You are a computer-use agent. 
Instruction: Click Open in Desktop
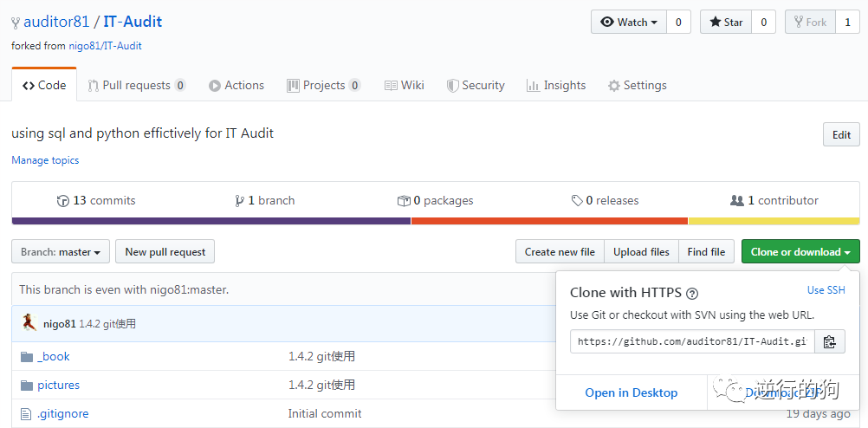click(x=631, y=392)
